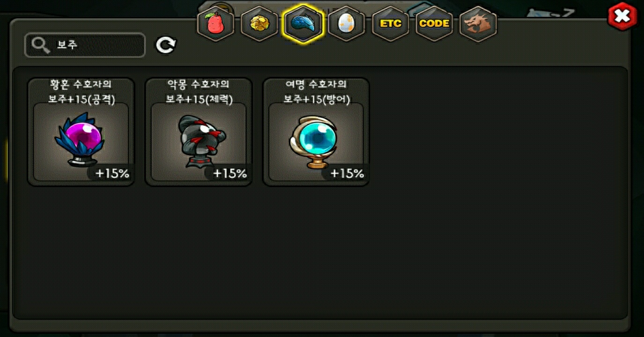Switch to the egg category tab
Screen dimensions: 644x337
point(347,23)
